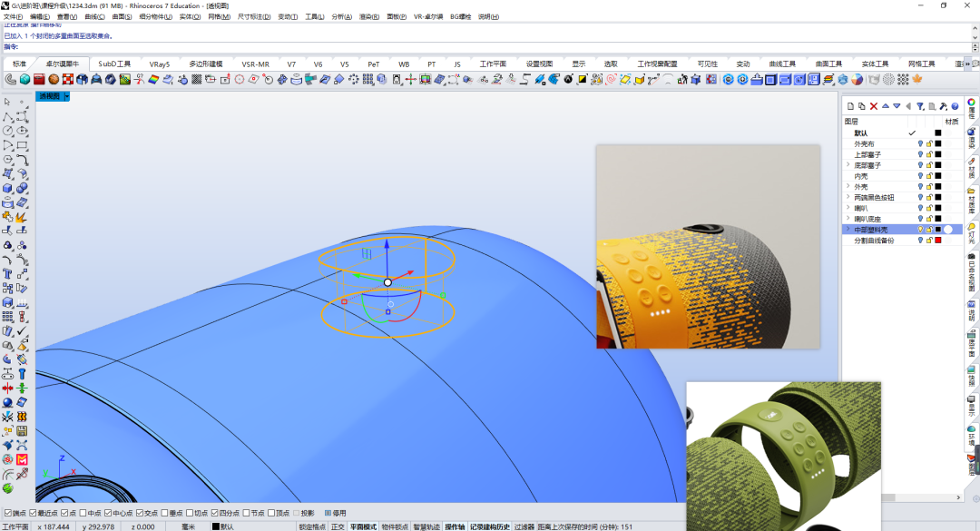Select the pointer arrow tool in left toolbar
The image size is (980, 531).
point(7,102)
